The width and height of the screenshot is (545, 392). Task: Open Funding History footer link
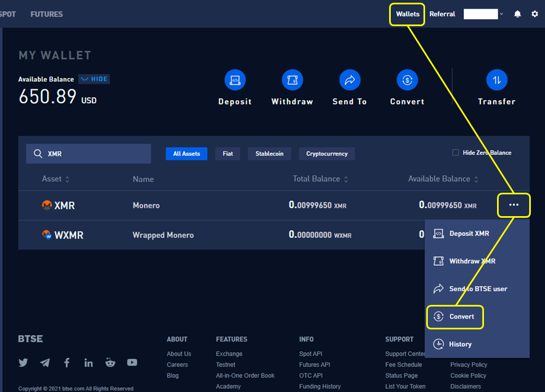(x=320, y=387)
